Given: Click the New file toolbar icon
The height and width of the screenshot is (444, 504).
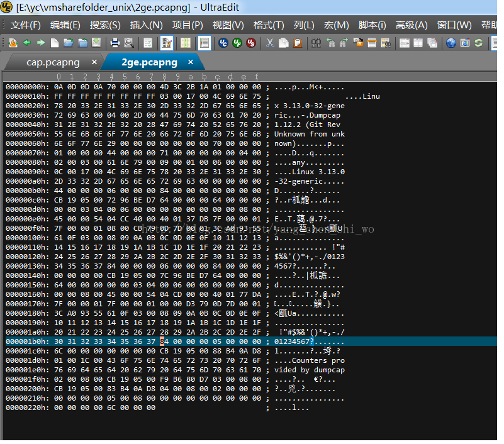Looking at the screenshot, I should coord(55,43).
